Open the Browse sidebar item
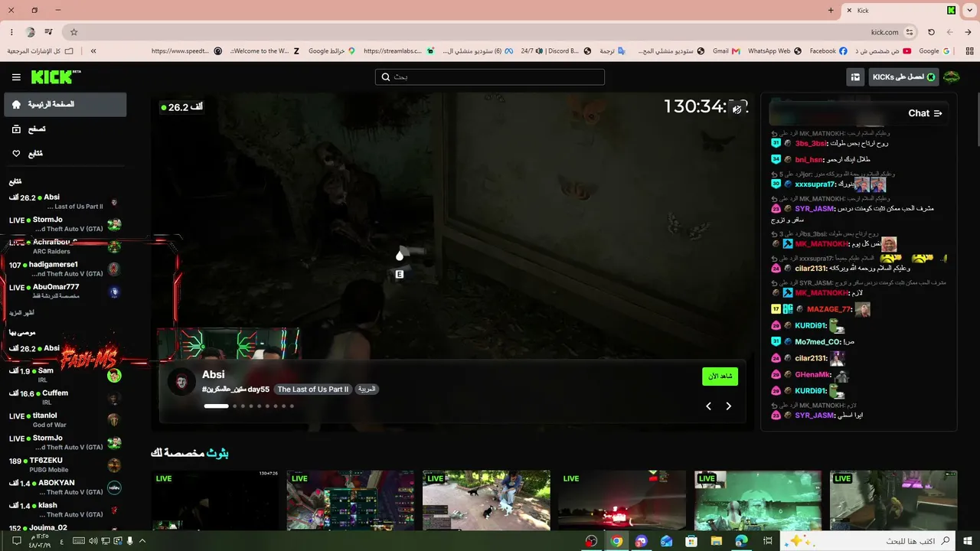980x551 pixels. click(x=65, y=129)
